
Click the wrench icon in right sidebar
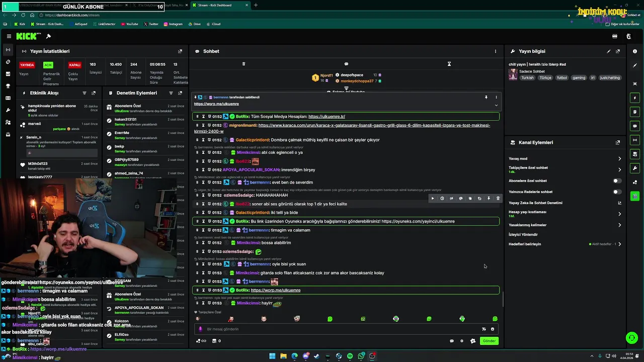[x=635, y=168]
